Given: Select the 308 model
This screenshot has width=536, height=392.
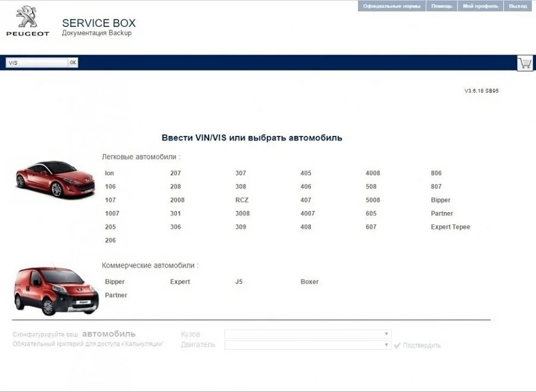Looking at the screenshot, I should tap(241, 186).
